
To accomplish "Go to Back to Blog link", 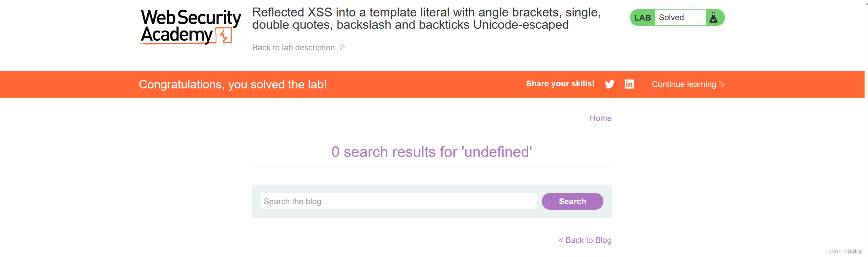I will (585, 240).
